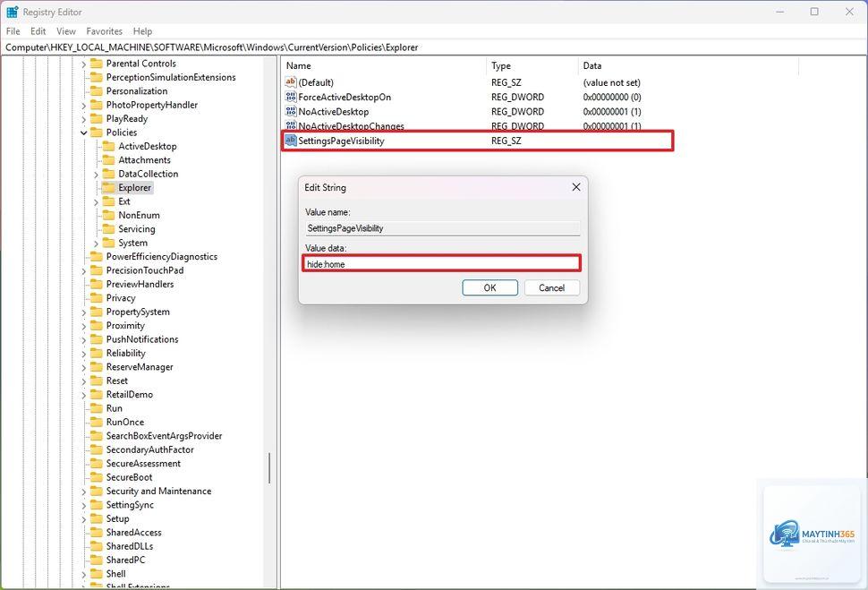Click the ForceActiveDesktopOn DWORD icon
The height and width of the screenshot is (590, 868).
pyautogui.click(x=291, y=97)
